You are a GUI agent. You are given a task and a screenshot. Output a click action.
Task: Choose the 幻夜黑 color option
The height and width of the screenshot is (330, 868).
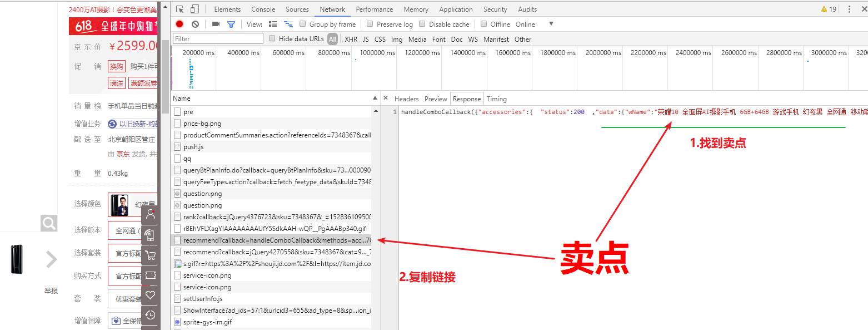pyautogui.click(x=133, y=205)
